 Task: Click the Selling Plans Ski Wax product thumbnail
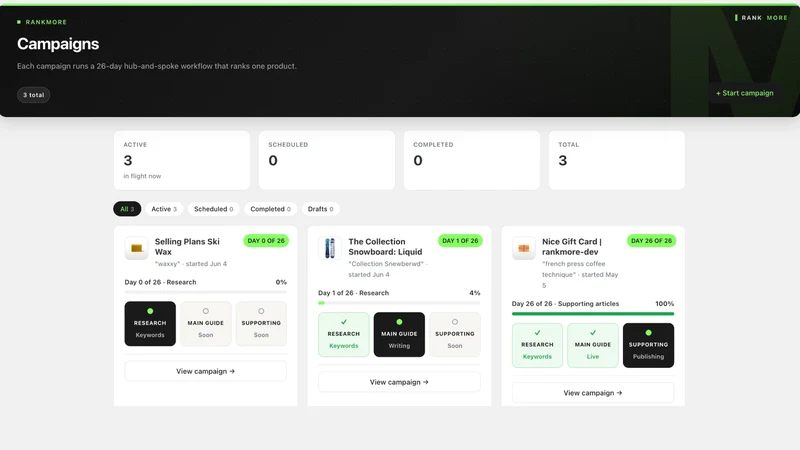(136, 248)
